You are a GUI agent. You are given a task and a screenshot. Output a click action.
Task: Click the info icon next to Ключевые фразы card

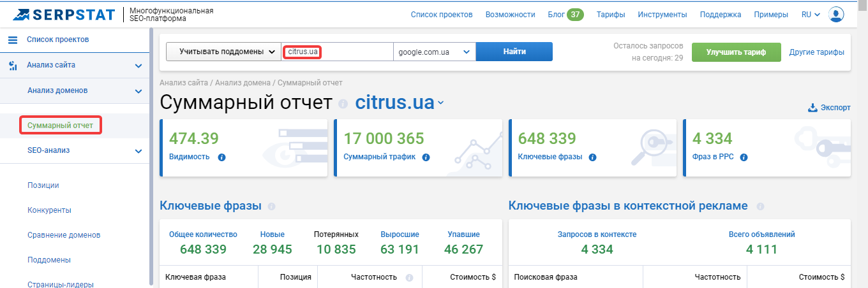(x=593, y=157)
